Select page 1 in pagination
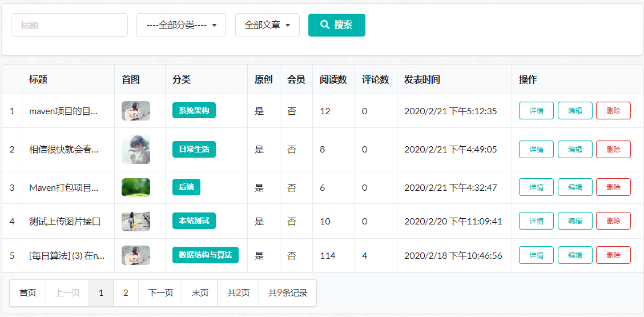 coord(101,293)
